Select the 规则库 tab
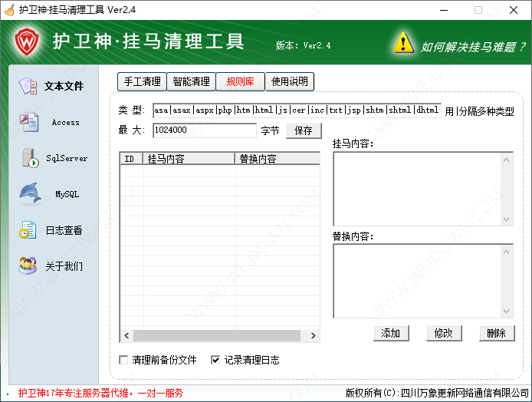The width and height of the screenshot is (532, 402). 240,81
